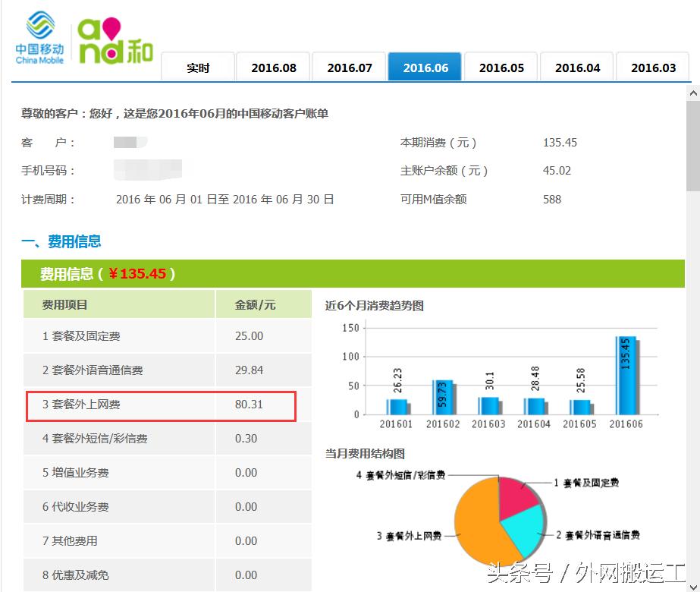Open the 2016.08 bill tab
700x592 pixels.
(x=273, y=67)
